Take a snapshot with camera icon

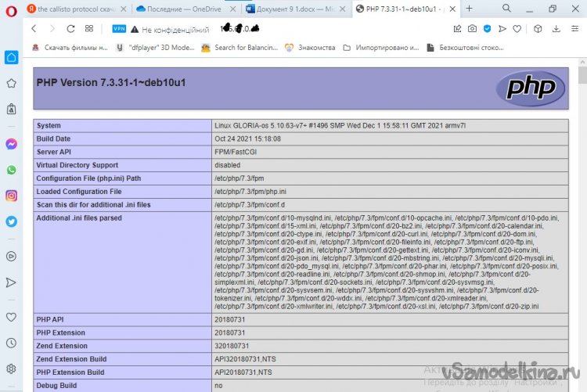coord(472,28)
